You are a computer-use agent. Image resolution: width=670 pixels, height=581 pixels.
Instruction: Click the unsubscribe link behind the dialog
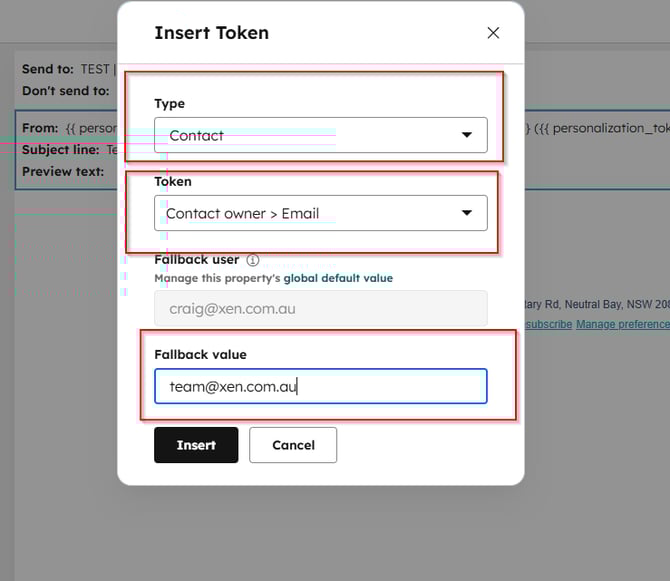[548, 324]
